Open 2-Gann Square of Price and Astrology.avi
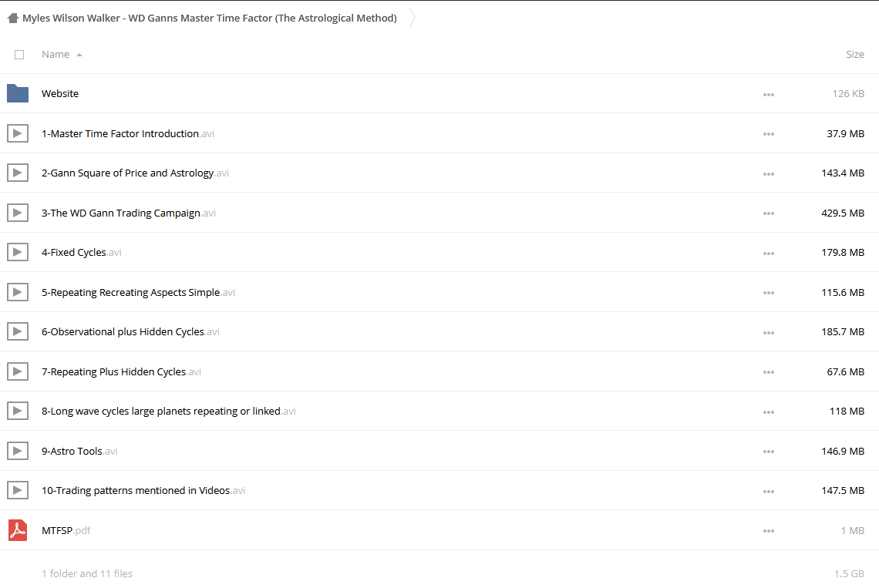The height and width of the screenshot is (588, 879). [135, 173]
